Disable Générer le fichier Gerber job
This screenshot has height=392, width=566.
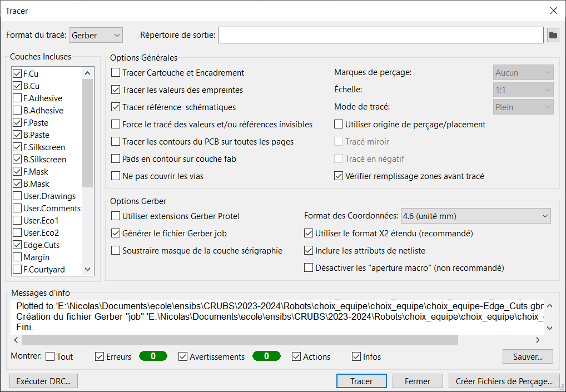pos(116,233)
